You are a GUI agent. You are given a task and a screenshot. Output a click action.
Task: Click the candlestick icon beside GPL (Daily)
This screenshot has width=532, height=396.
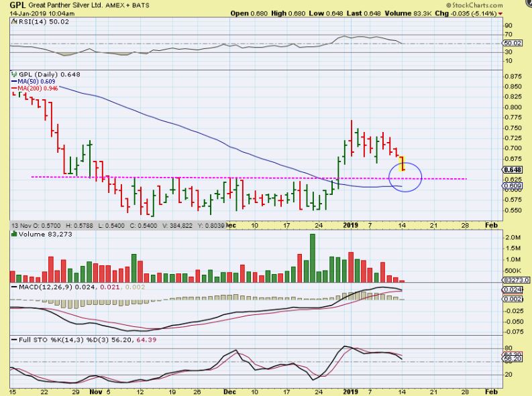coord(14,74)
